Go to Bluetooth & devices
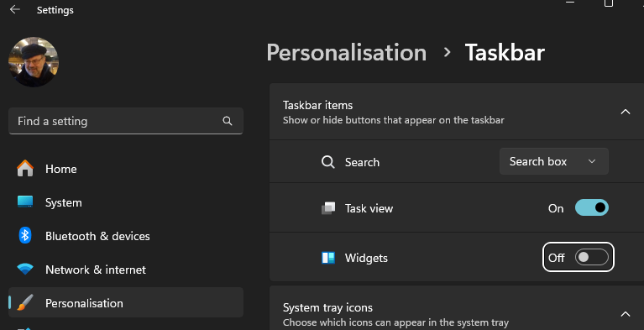The image size is (644, 330). point(126,236)
